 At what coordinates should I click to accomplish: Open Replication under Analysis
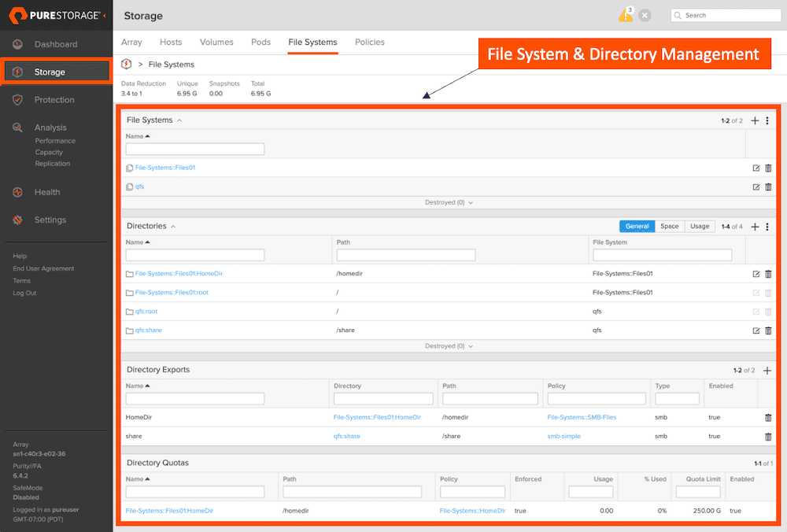52,164
